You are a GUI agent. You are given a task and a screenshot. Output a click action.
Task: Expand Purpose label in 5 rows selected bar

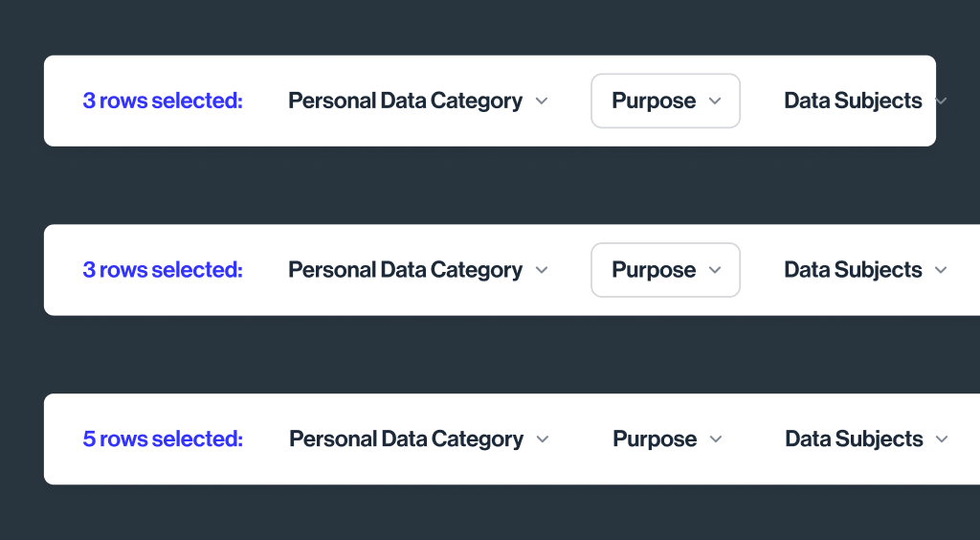tap(655, 439)
